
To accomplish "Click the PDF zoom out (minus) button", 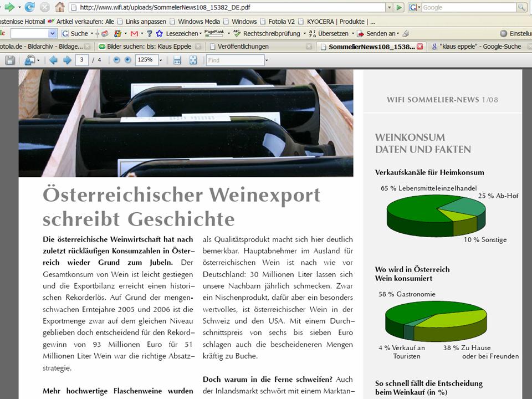I will tap(117, 60).
